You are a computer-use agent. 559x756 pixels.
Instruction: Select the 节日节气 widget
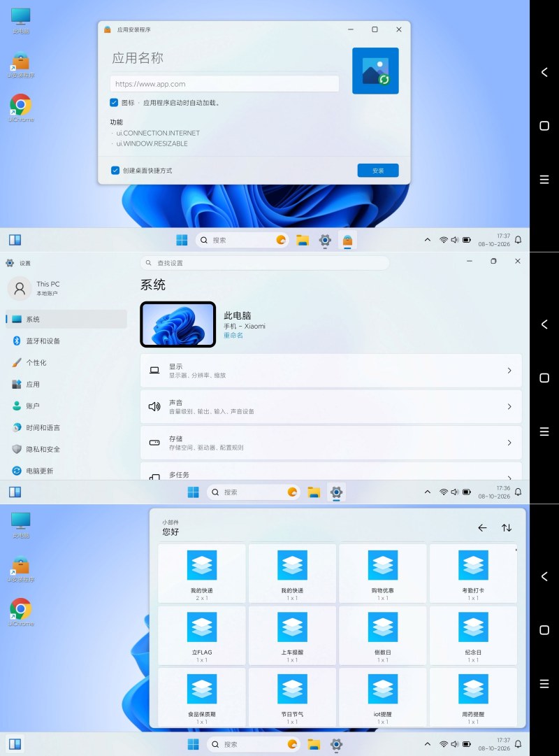(x=292, y=697)
